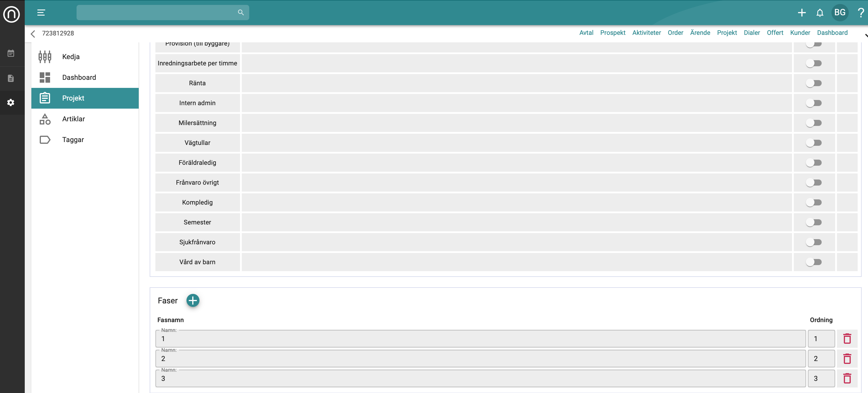Go to Dialer link
868x393 pixels.
pyautogui.click(x=752, y=33)
